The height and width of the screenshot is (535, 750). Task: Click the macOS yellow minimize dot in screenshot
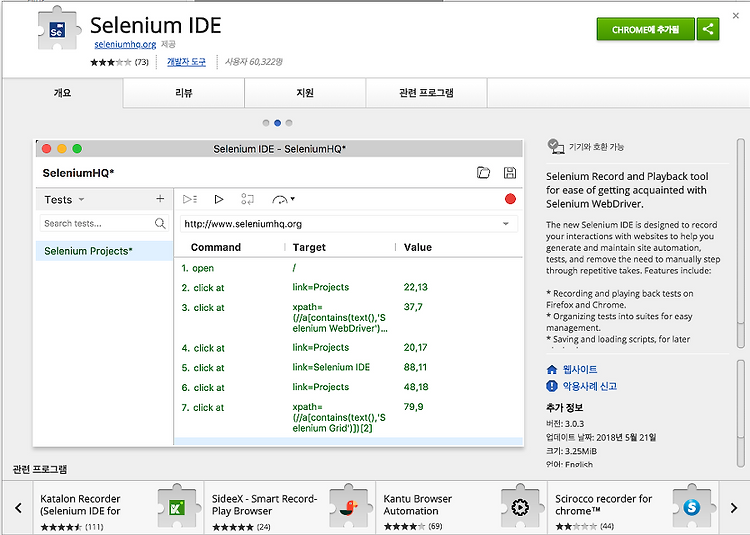(x=62, y=149)
